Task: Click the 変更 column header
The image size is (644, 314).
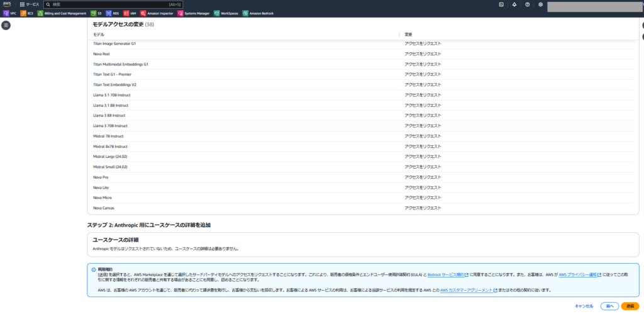Action: (x=408, y=35)
